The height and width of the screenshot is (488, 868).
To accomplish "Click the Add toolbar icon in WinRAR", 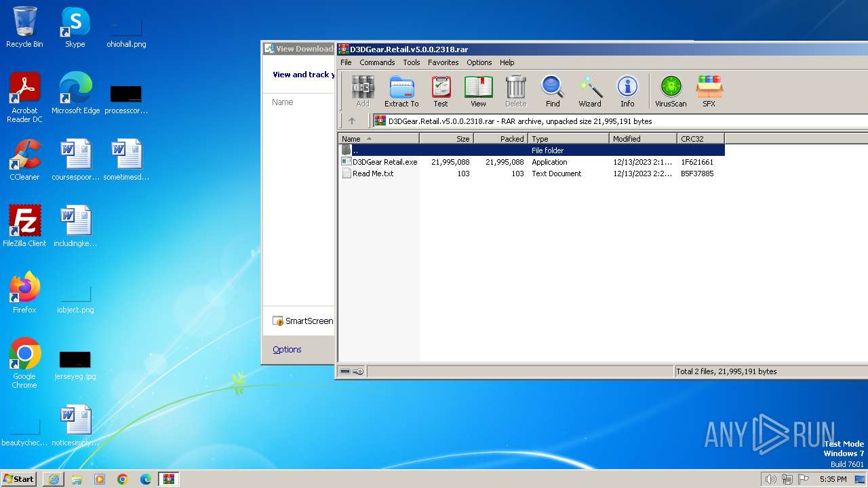I will click(x=363, y=91).
